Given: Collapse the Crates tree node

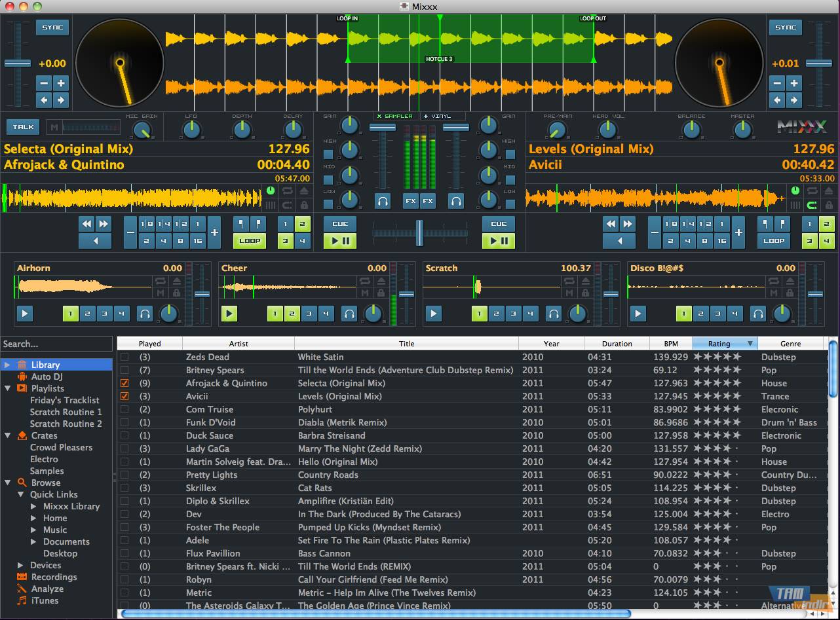Looking at the screenshot, I should coord(7,435).
